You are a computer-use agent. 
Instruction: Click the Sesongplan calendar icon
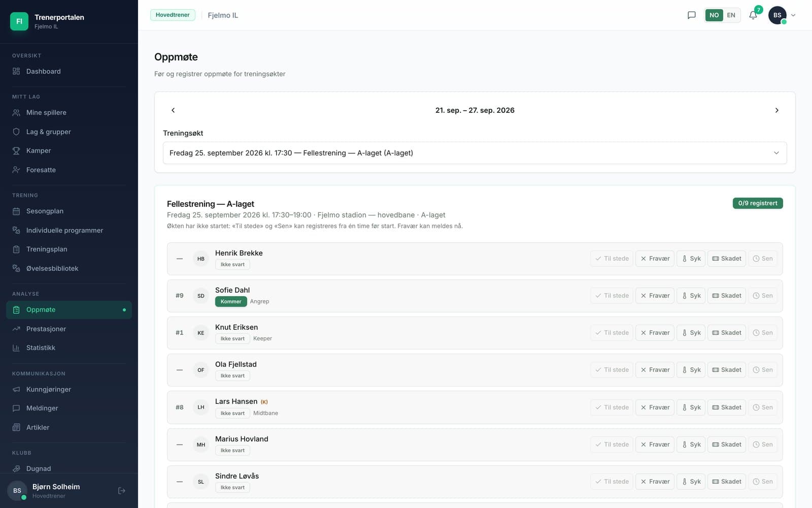16,211
